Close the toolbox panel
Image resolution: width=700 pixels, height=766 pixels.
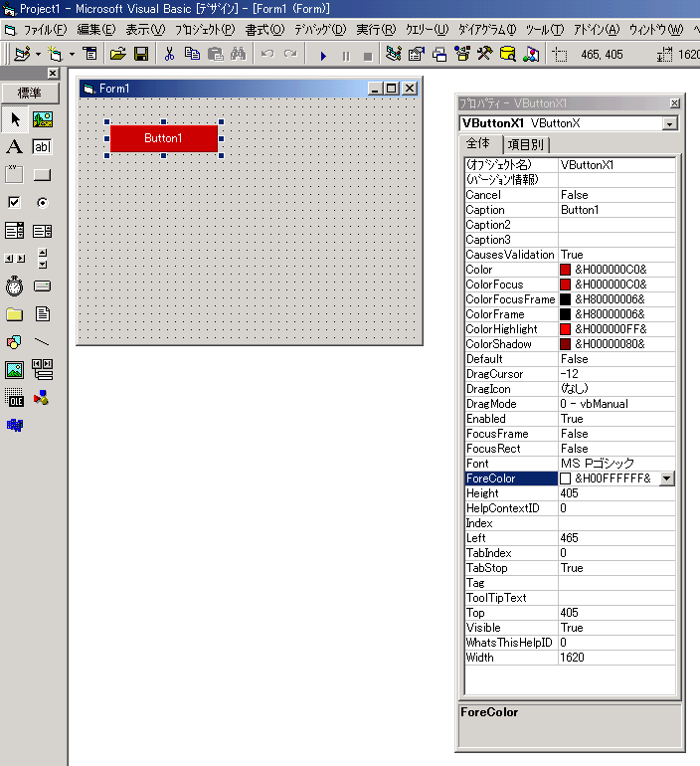pos(54,74)
